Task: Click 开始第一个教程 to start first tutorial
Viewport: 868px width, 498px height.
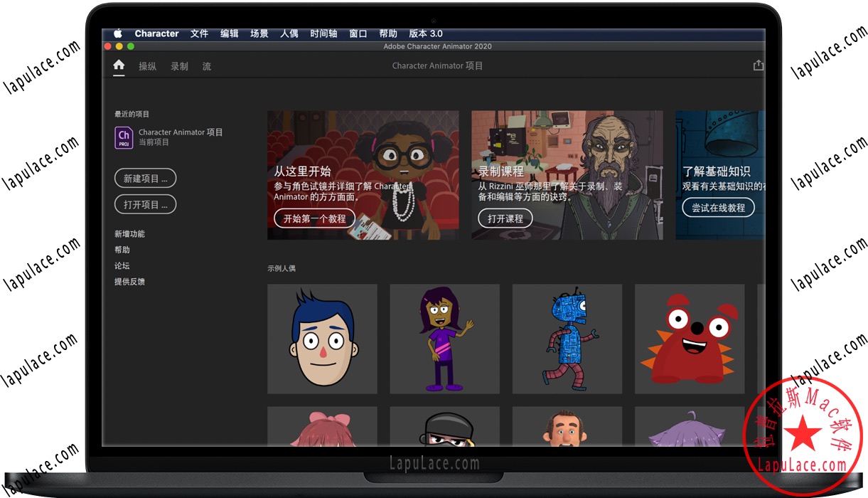Action: click(x=314, y=218)
